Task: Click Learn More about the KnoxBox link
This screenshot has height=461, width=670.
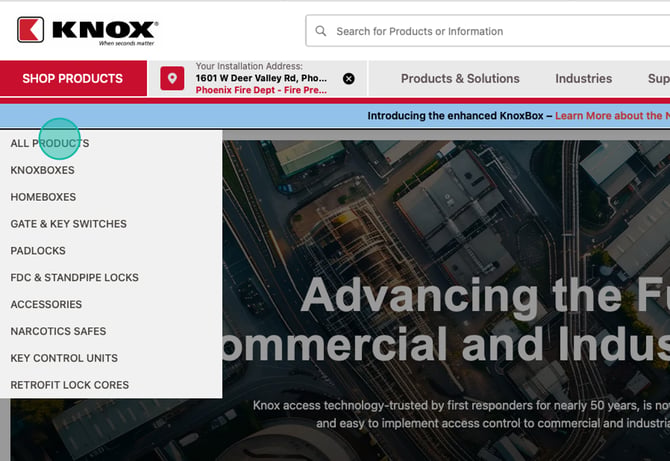Action: [612, 116]
